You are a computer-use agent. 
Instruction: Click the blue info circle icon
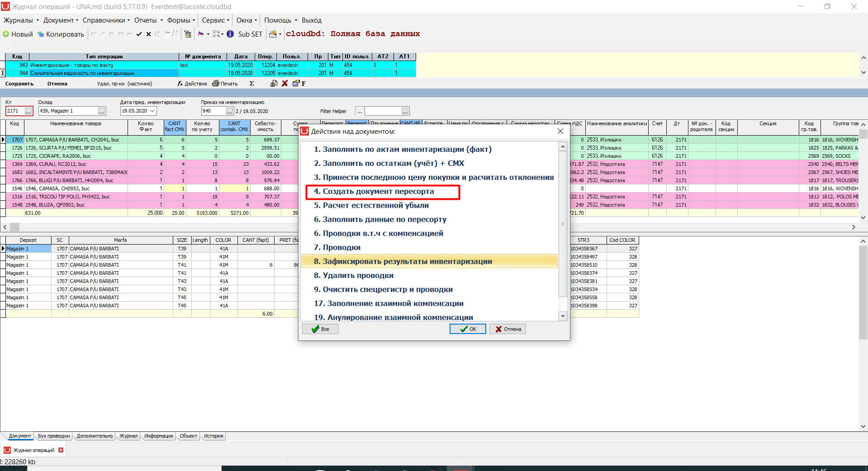tap(230, 34)
